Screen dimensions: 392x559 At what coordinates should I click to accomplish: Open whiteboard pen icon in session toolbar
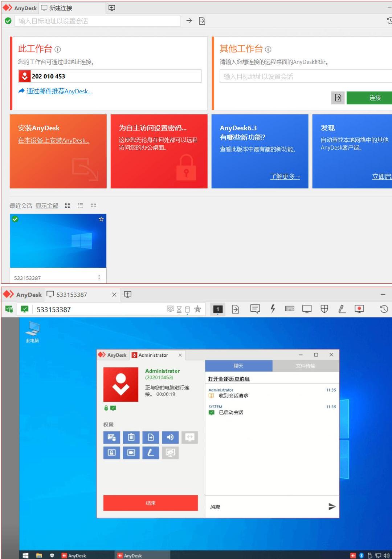point(342,309)
